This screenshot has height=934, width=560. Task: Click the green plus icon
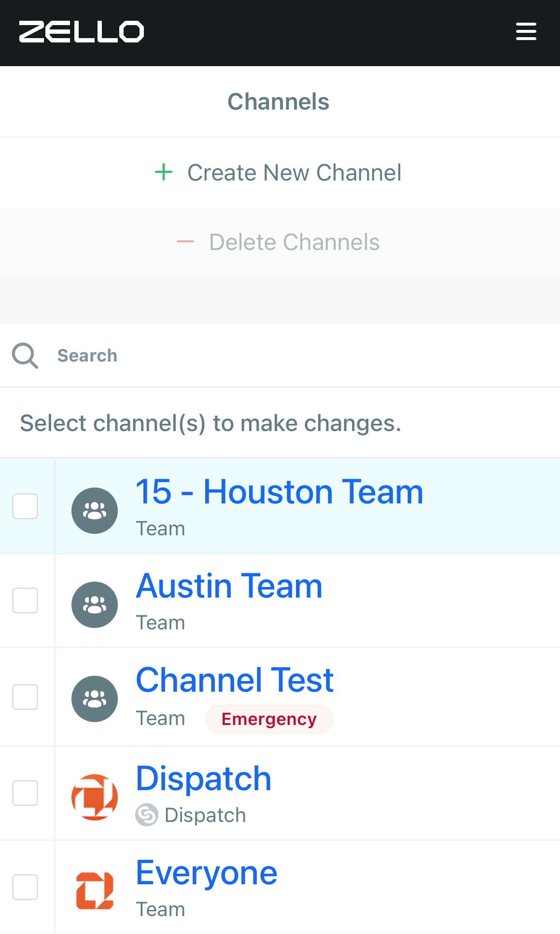[164, 172]
